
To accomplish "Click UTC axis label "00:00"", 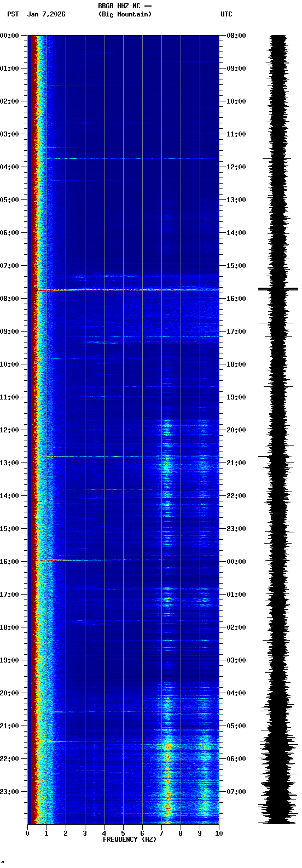I will pos(236,562).
